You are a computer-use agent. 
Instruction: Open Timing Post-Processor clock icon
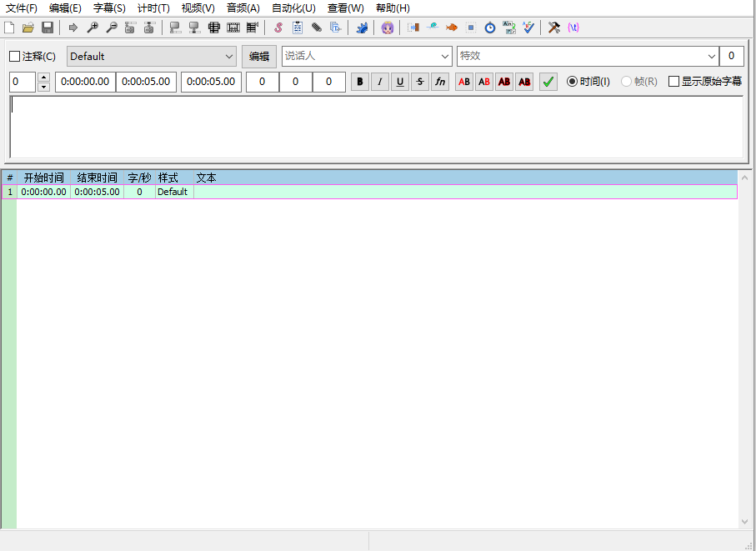[490, 28]
